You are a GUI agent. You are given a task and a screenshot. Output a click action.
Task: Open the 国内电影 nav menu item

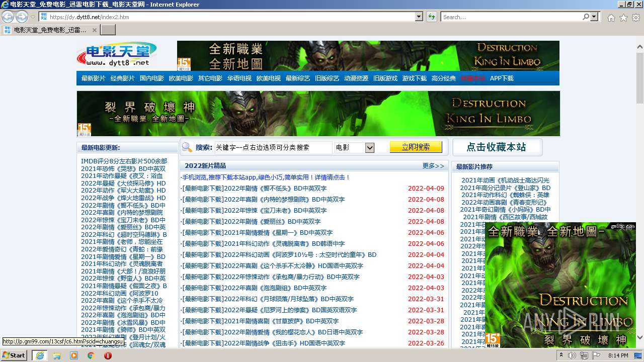pos(152,78)
